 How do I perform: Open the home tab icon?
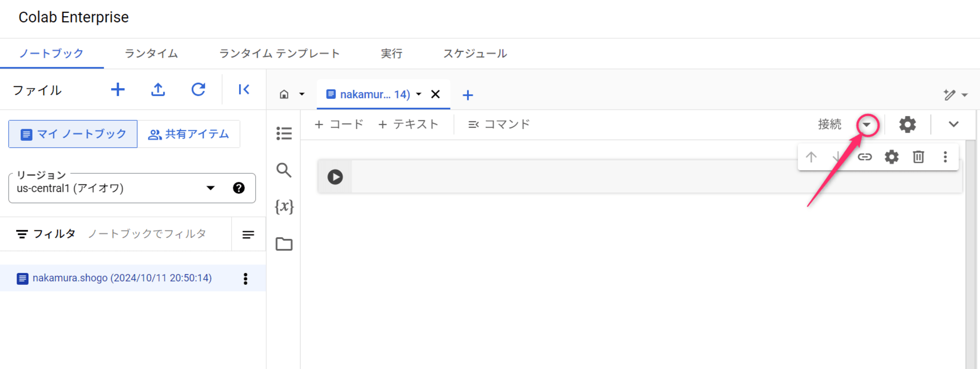click(284, 94)
